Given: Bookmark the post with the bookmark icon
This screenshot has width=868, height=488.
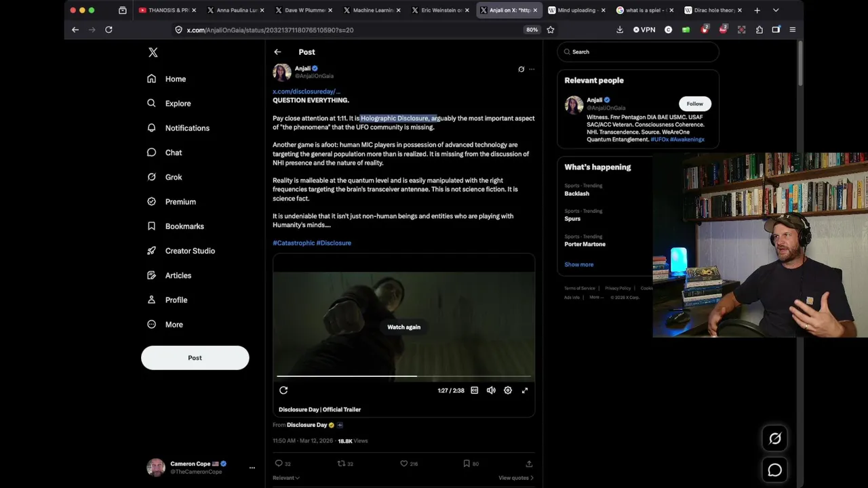Looking at the screenshot, I should point(467,464).
